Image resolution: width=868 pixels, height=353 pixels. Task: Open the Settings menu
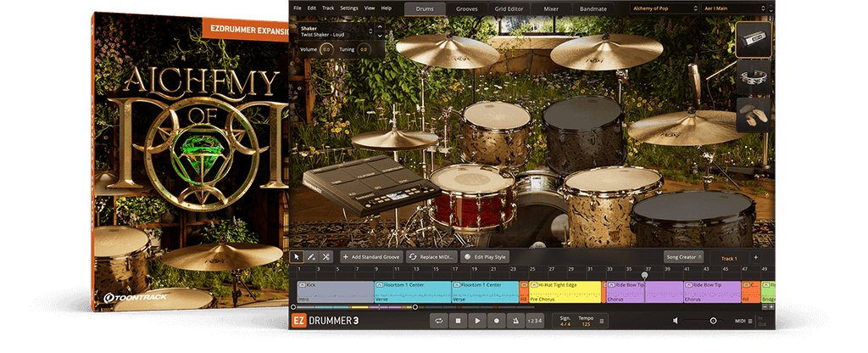(x=348, y=8)
